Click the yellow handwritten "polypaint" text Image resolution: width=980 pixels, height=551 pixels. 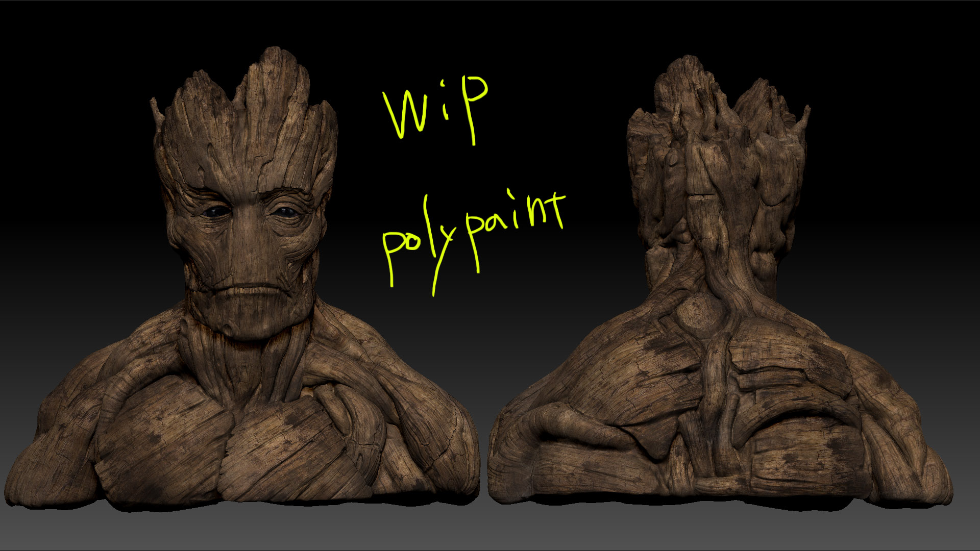[474, 242]
